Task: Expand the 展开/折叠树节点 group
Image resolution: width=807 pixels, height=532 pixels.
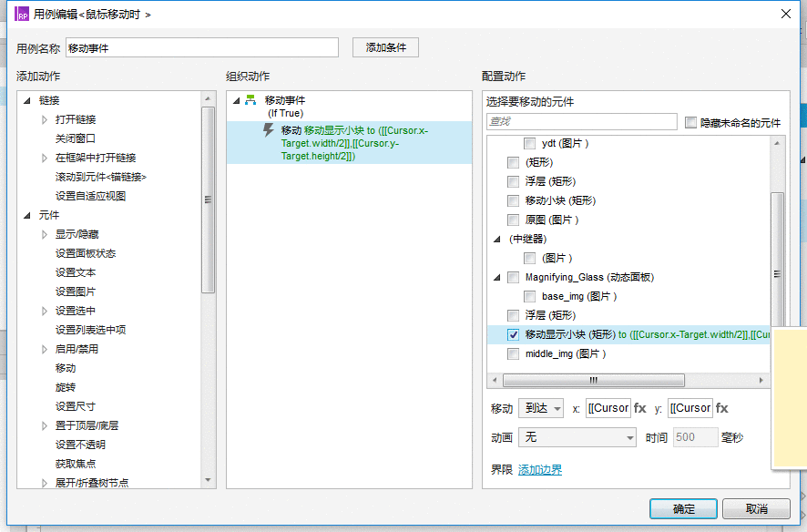Action: [x=45, y=483]
